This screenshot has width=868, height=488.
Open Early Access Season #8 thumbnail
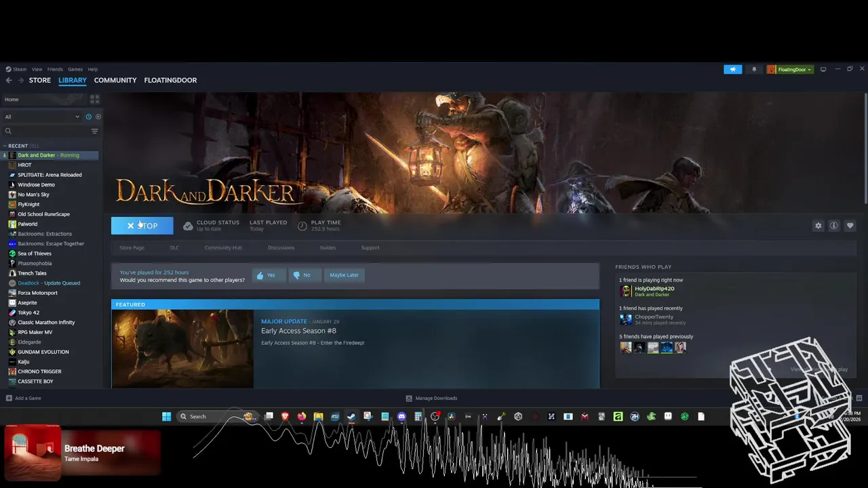(x=182, y=349)
